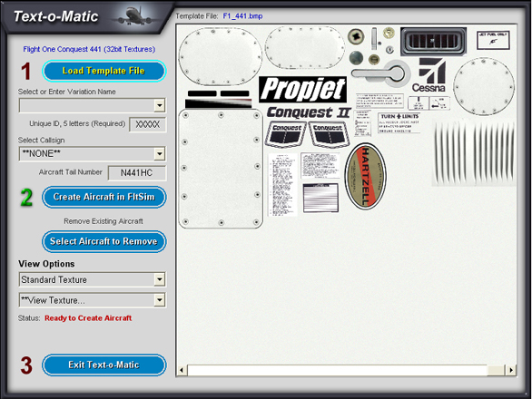Expand the View Texture dropdown
The width and height of the screenshot is (532, 399).
[160, 300]
